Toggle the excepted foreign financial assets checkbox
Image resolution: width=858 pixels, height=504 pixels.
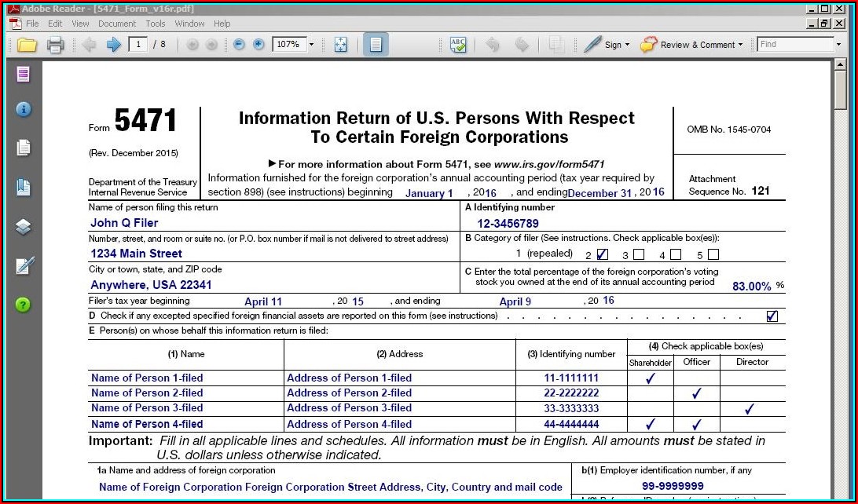772,316
